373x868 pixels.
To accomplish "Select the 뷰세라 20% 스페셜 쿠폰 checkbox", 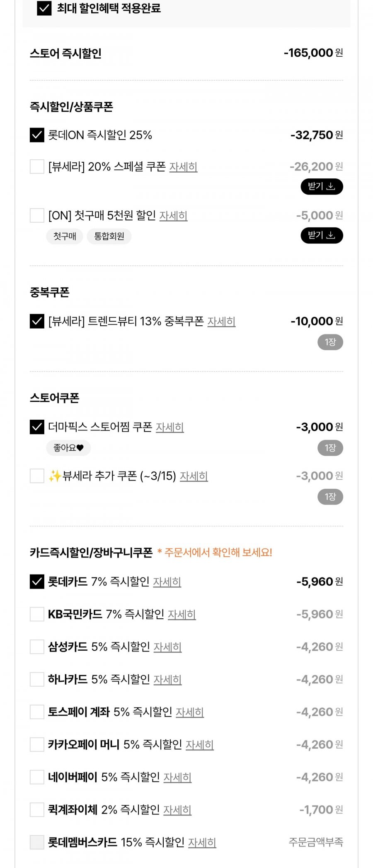I will coord(37,167).
